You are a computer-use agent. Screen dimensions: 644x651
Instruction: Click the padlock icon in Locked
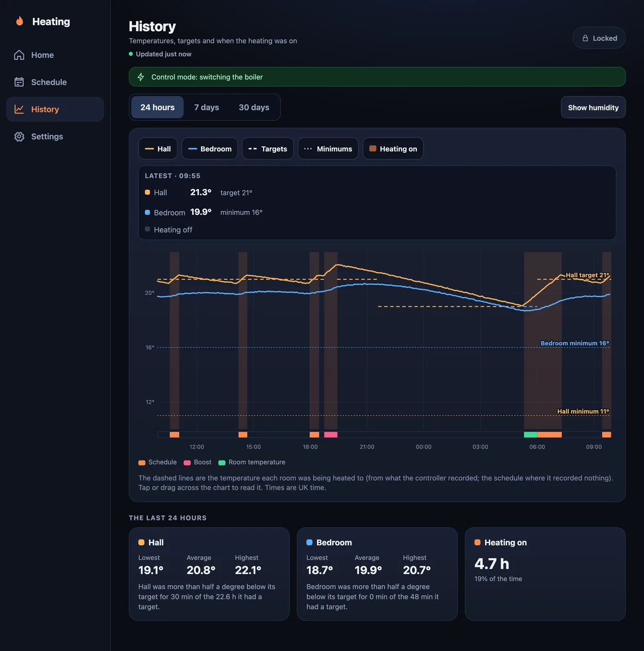(x=585, y=38)
